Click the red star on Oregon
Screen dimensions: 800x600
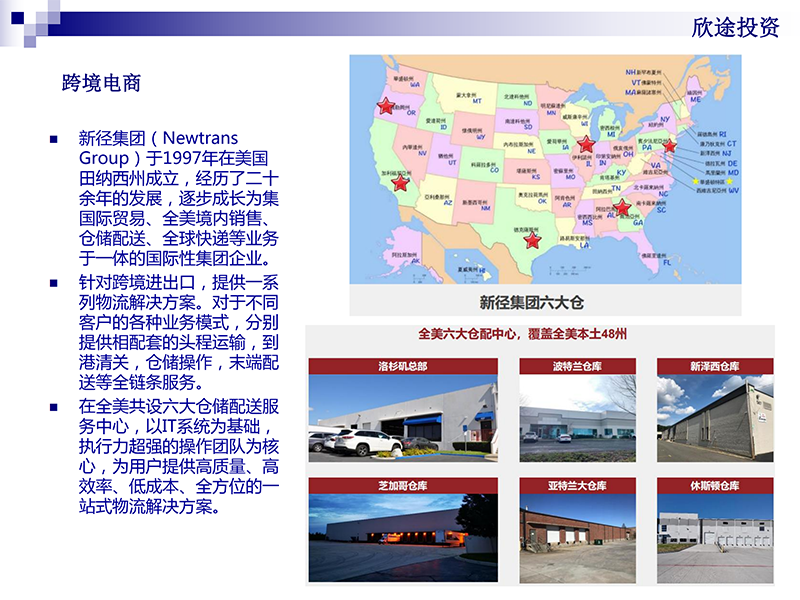(x=386, y=106)
